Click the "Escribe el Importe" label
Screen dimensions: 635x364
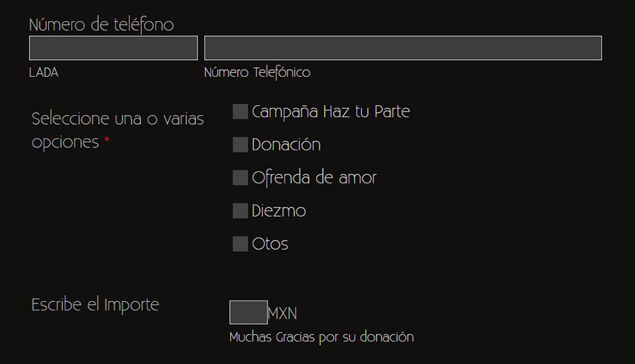[95, 305]
